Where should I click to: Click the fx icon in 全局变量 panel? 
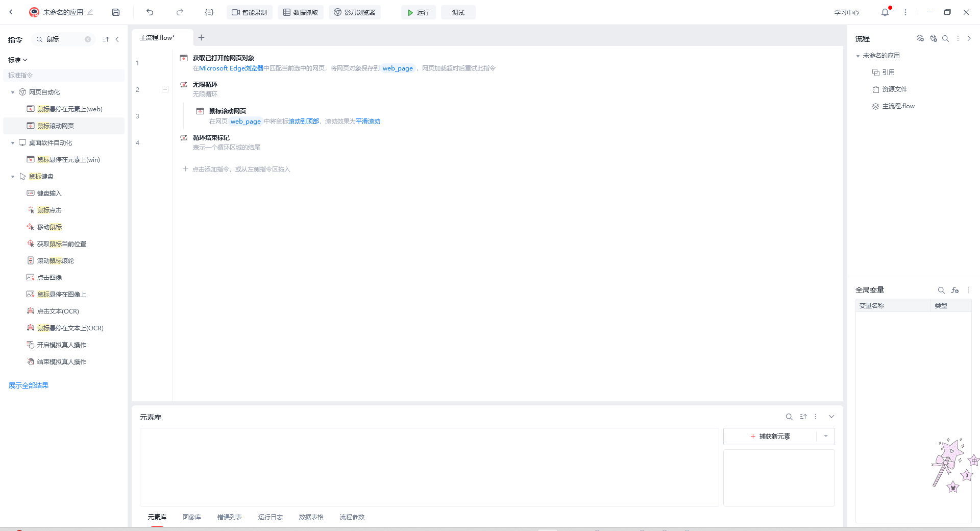pyautogui.click(x=955, y=290)
